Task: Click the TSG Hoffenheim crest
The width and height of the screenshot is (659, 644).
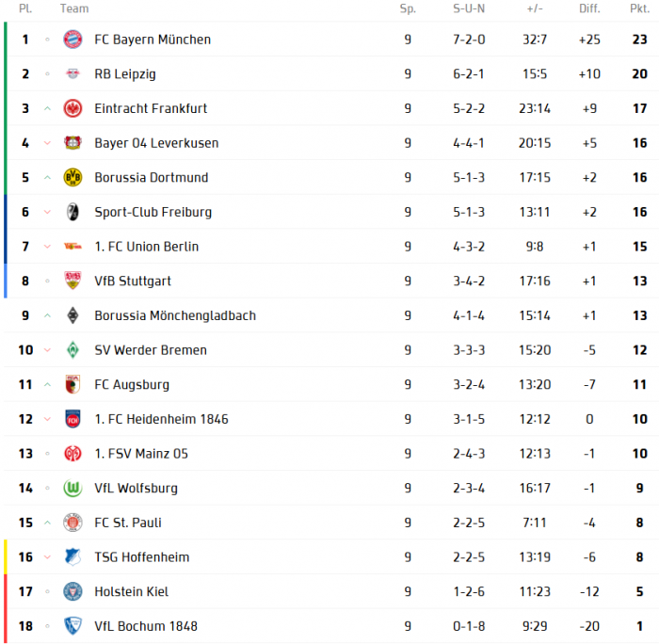Action: tap(72, 557)
